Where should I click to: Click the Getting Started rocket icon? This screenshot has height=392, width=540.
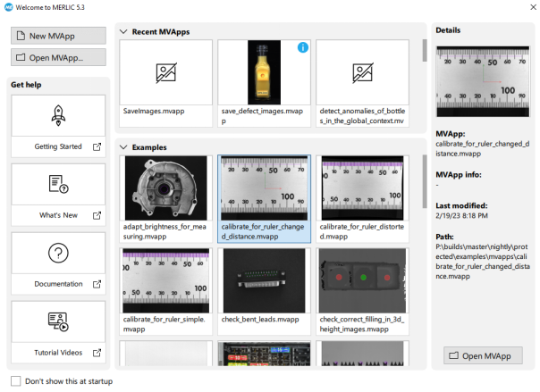(58, 115)
